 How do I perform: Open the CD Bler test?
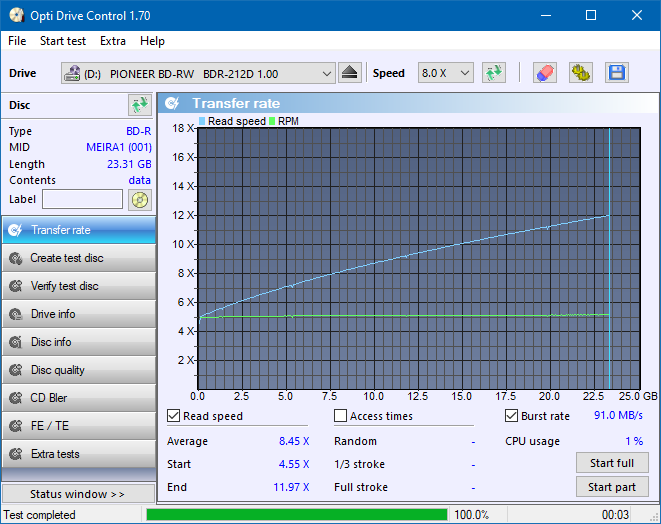click(78, 398)
